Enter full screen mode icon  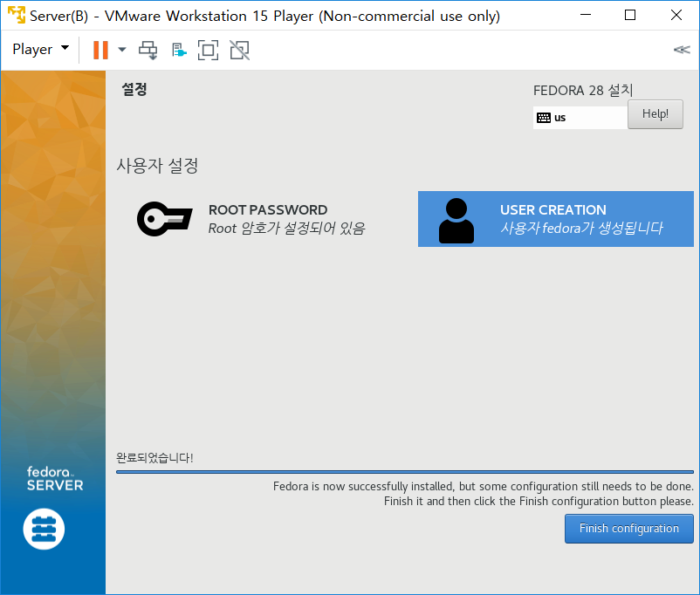208,50
